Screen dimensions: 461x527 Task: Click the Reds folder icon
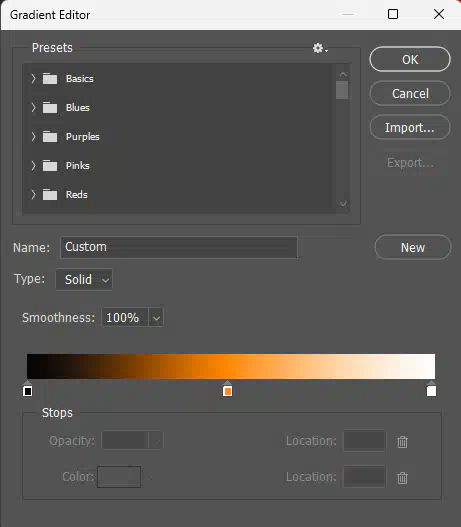(x=50, y=194)
